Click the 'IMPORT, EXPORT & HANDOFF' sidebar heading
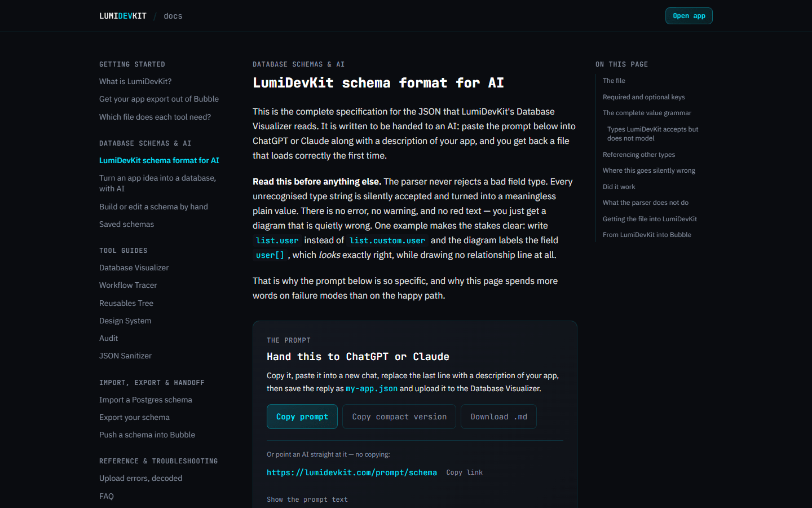 (x=152, y=383)
